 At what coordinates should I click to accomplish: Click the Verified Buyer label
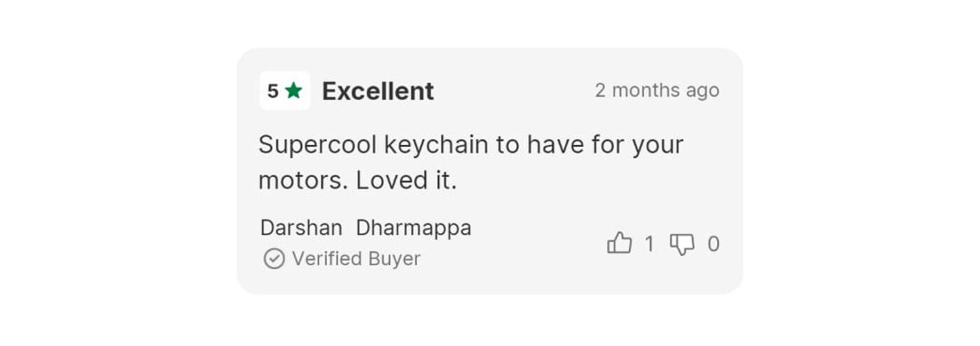[x=356, y=258]
